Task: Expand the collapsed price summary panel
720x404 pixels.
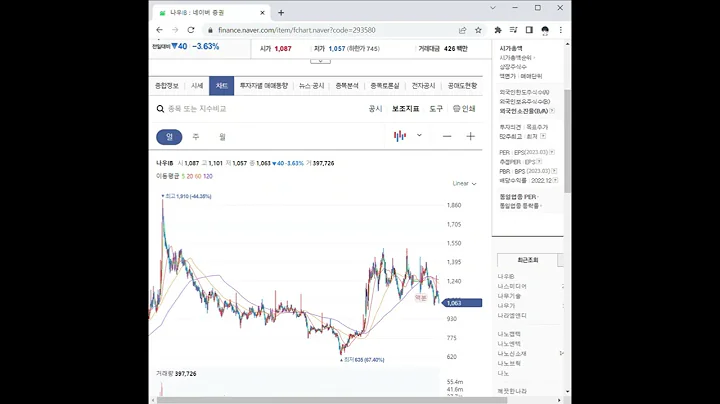Action: 321,61
